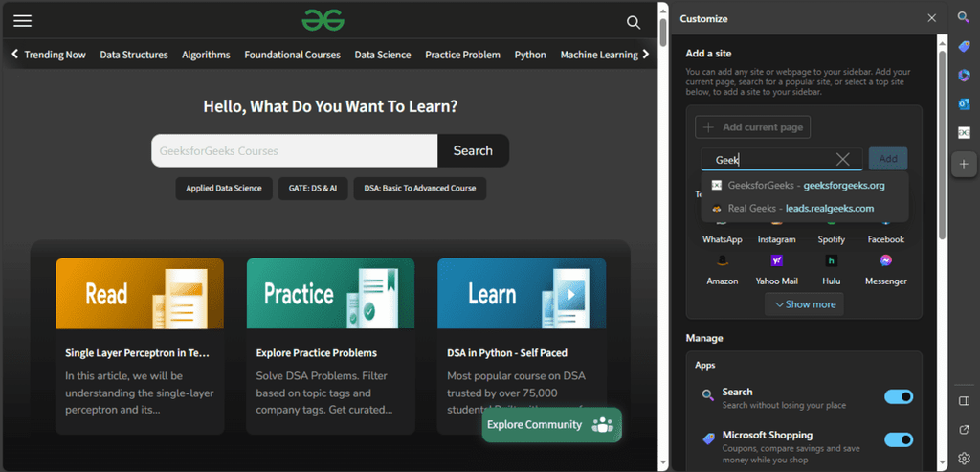Click the Explore Community button
The height and width of the screenshot is (472, 980).
coord(552,425)
